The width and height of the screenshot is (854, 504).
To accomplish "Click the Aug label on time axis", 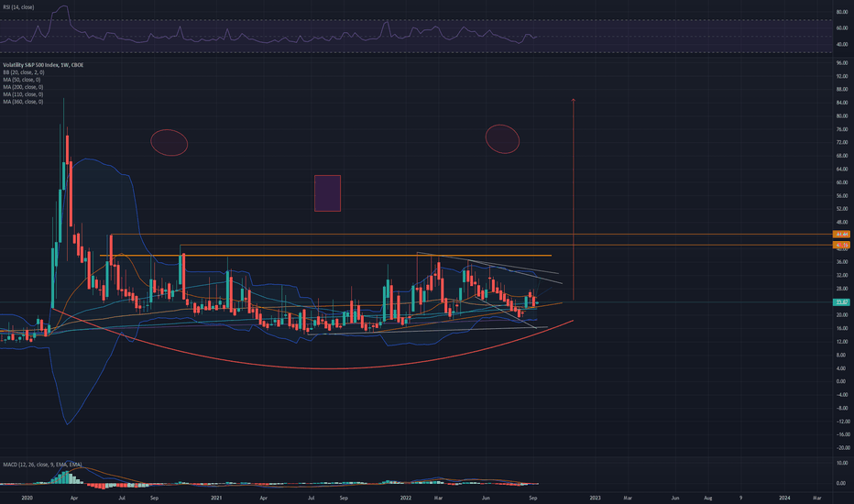I will coord(708,498).
